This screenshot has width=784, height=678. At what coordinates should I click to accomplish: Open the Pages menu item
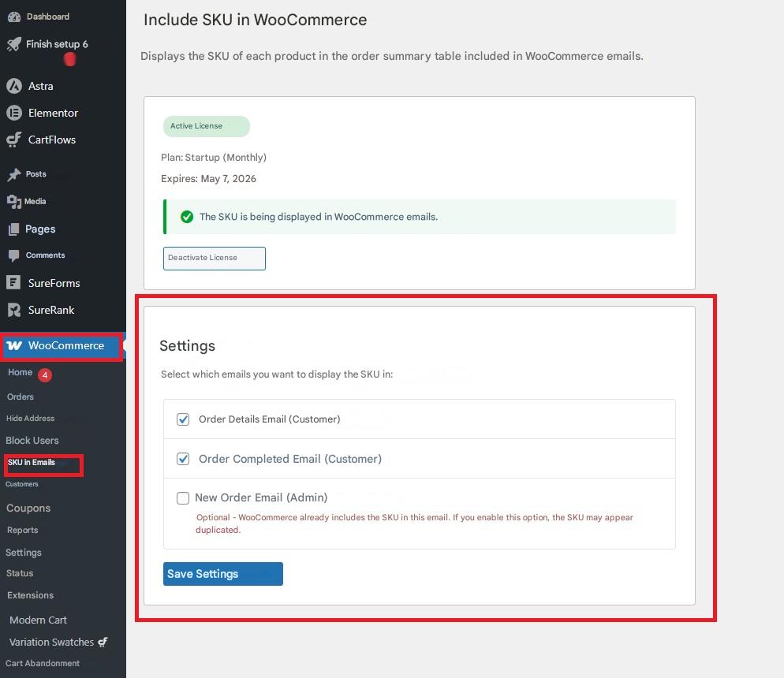click(39, 229)
